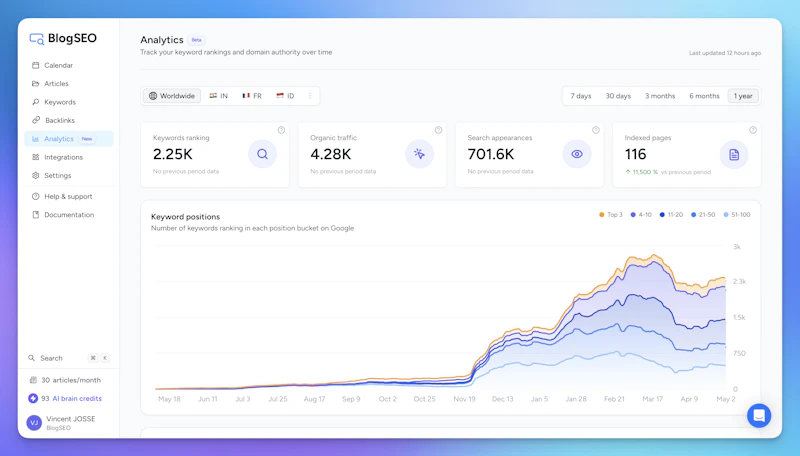The height and width of the screenshot is (456, 800).
Task: Click the Help question mark icon
Action: 35,196
